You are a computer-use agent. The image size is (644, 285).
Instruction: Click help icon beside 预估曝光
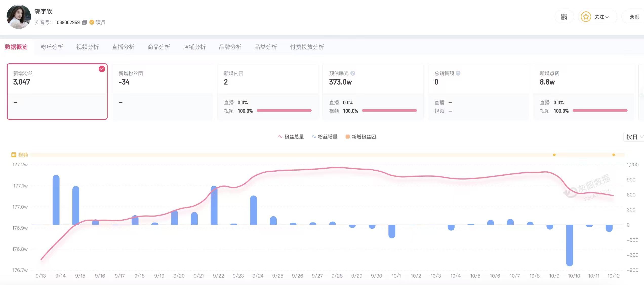[x=353, y=73]
